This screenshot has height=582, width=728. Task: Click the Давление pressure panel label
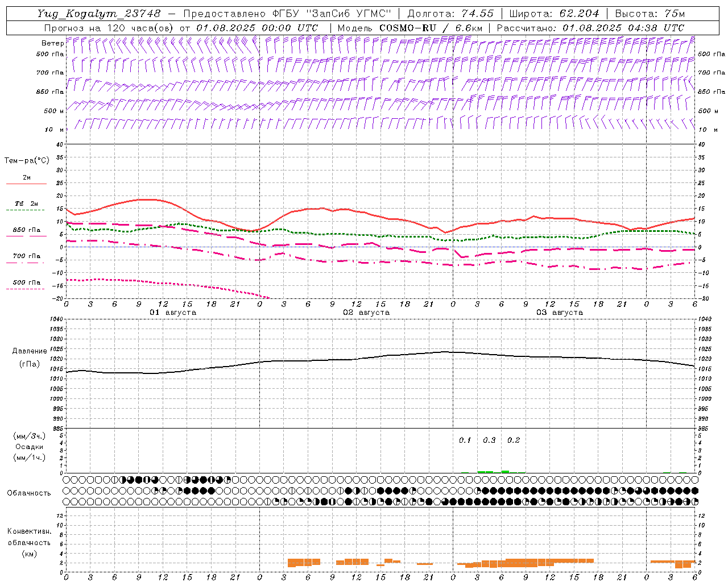pyautogui.click(x=30, y=351)
